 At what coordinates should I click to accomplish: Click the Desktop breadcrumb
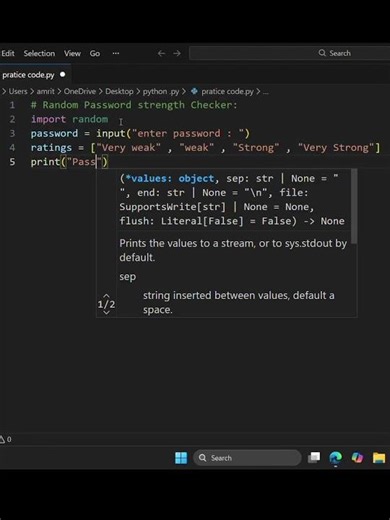pos(119,91)
